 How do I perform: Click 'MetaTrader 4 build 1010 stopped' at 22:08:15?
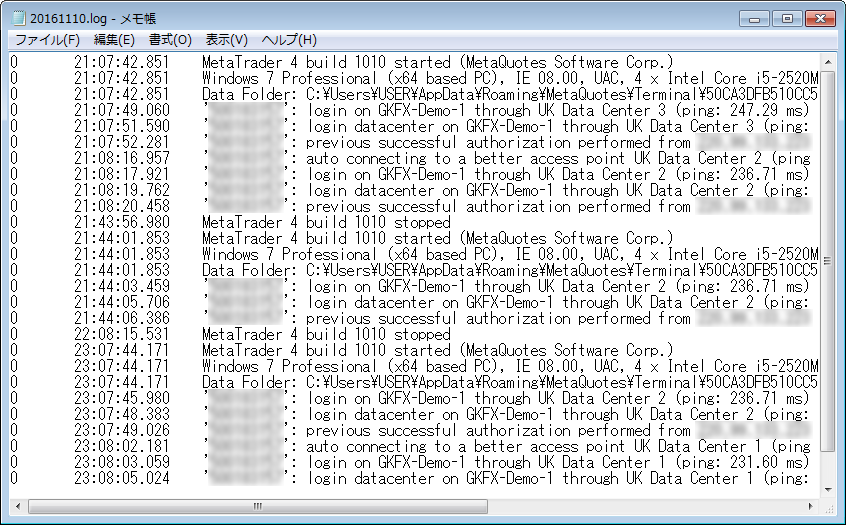click(x=326, y=334)
